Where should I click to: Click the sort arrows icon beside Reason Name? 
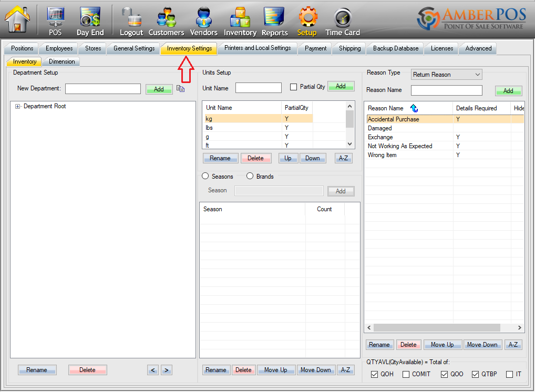click(414, 108)
